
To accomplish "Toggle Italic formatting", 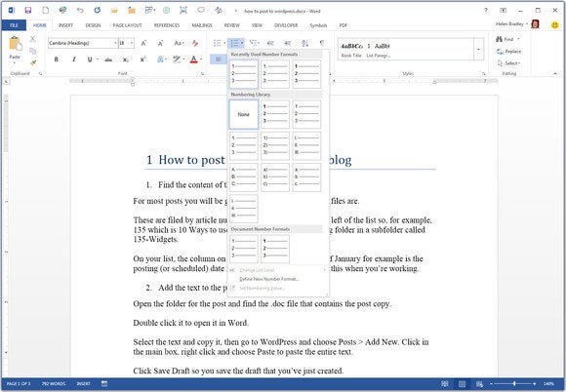I will click(x=74, y=59).
